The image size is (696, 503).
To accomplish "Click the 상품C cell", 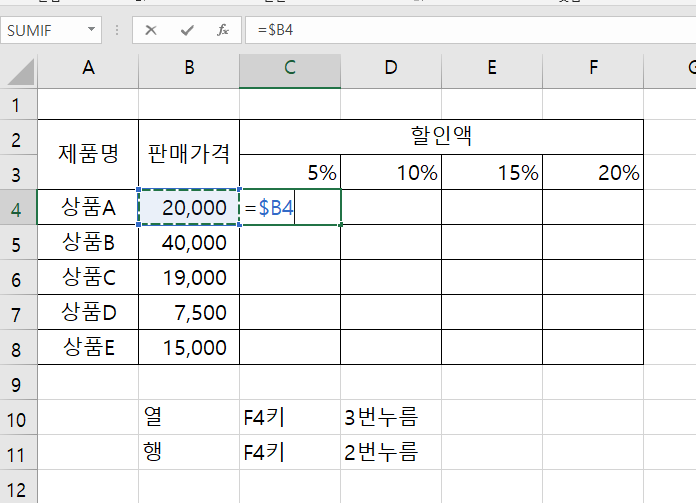I will (88, 277).
